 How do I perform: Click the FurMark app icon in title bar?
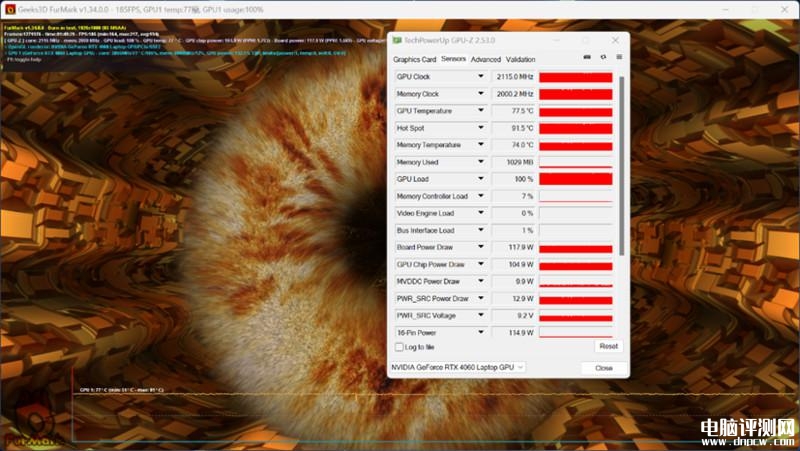(10, 9)
